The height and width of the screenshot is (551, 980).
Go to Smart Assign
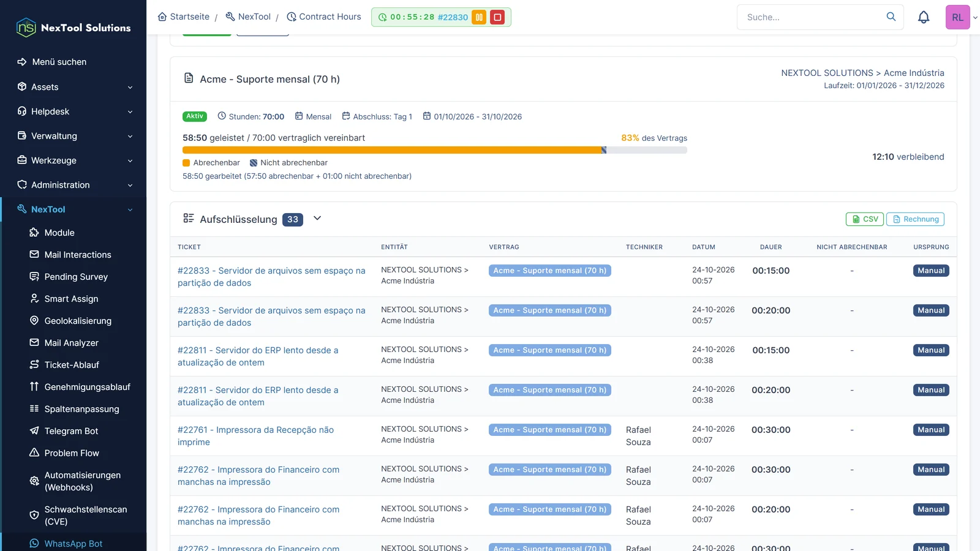[71, 299]
